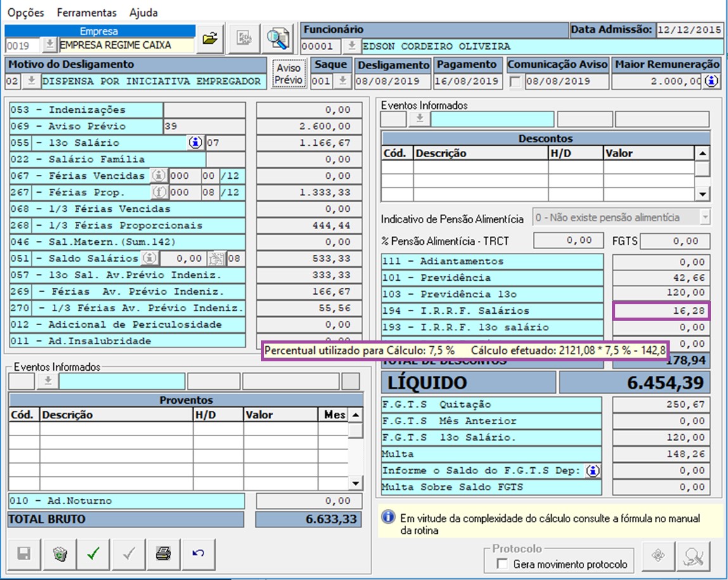Click the blue undo arrow icon
The width and height of the screenshot is (728, 580).
point(198,554)
